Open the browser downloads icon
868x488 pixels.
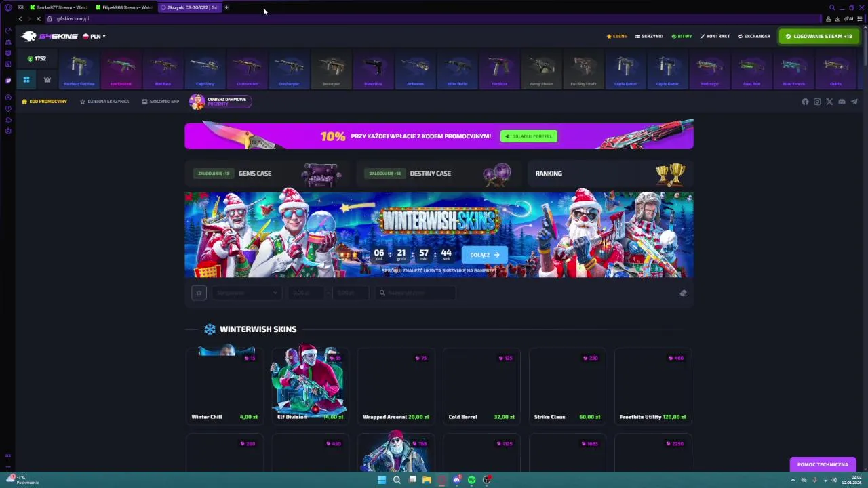[839, 19]
